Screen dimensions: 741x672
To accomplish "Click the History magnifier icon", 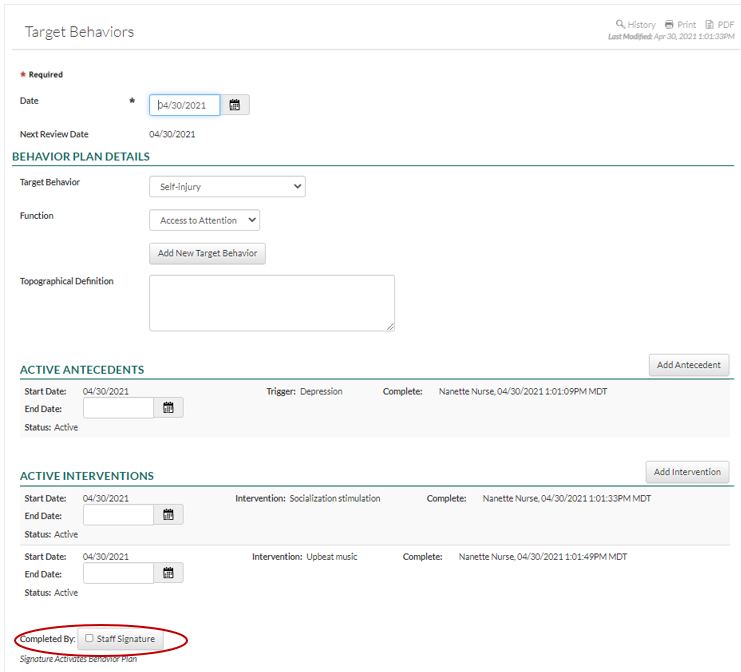I will click(620, 24).
